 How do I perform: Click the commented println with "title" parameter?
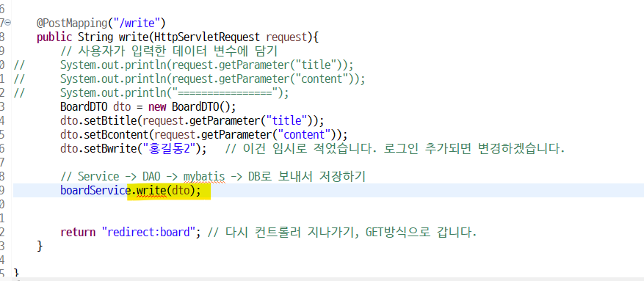click(206, 65)
